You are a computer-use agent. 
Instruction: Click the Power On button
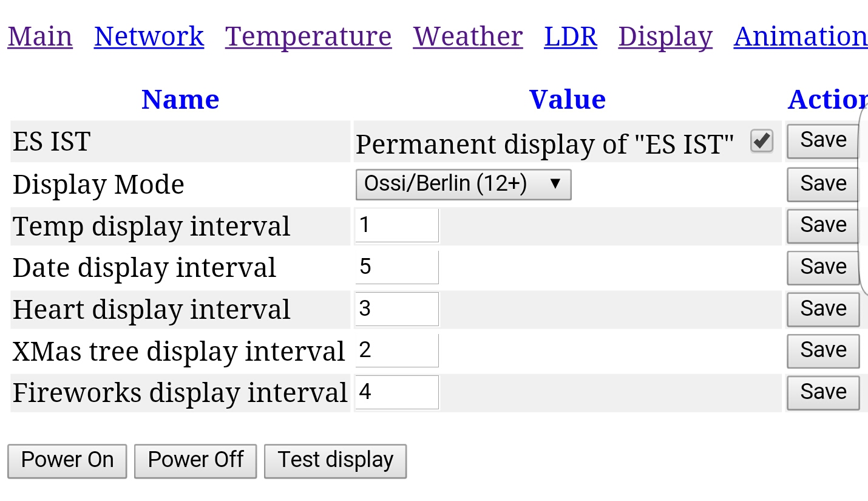pos(67,461)
